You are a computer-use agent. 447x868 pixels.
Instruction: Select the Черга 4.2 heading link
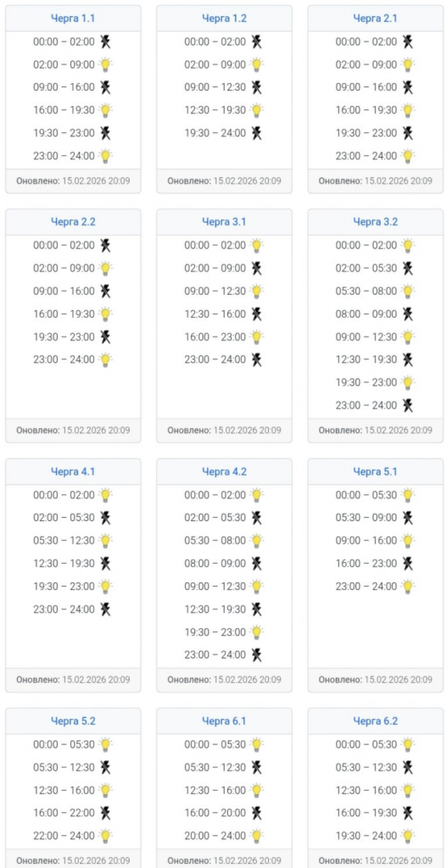coord(224,471)
